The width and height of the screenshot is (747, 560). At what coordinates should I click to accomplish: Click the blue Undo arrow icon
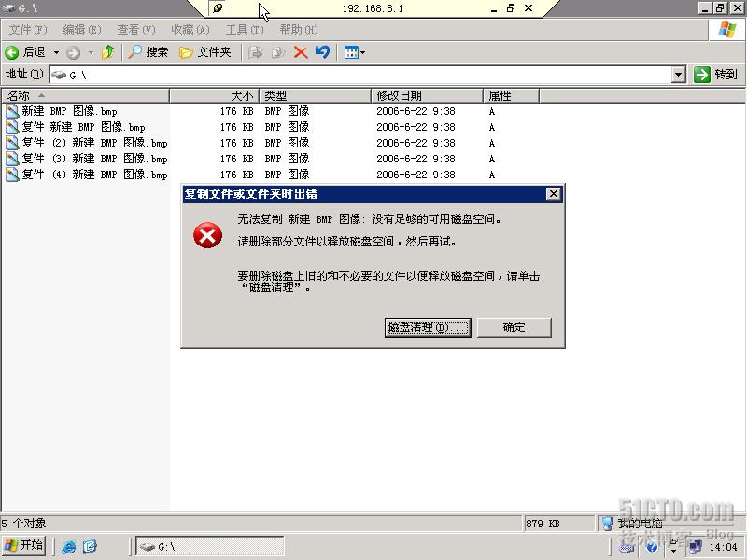[x=322, y=51]
